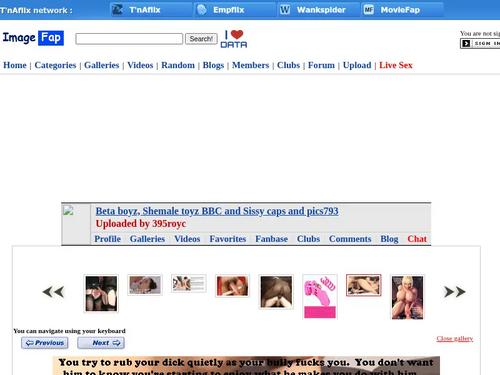Open the uploader's Fanbase tab

tap(271, 239)
